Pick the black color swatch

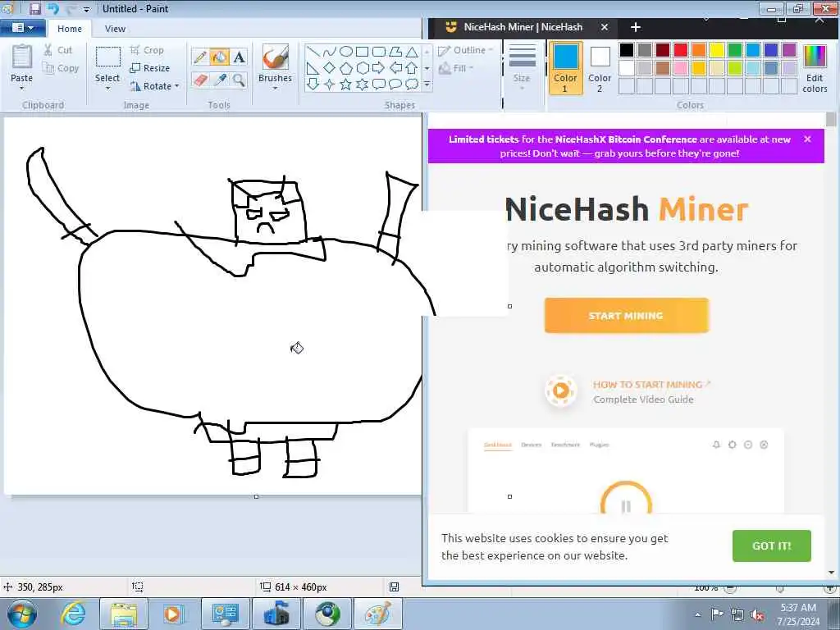tap(626, 50)
